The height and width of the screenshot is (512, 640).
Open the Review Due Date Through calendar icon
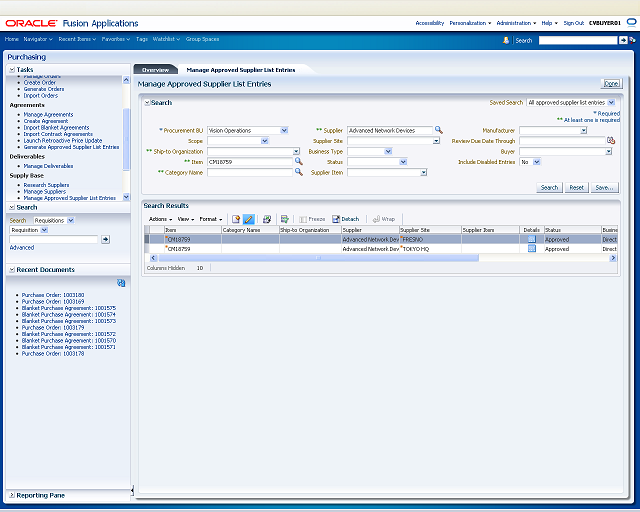(611, 140)
